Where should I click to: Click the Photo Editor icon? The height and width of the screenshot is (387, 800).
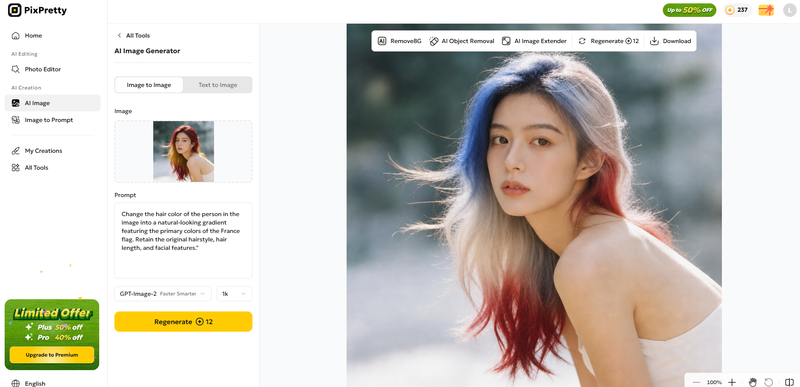coord(15,69)
